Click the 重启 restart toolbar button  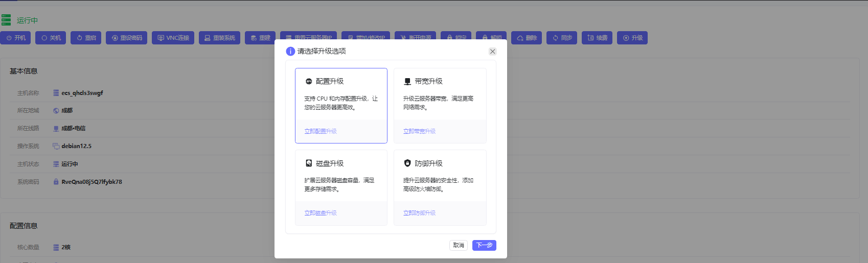[x=86, y=38]
